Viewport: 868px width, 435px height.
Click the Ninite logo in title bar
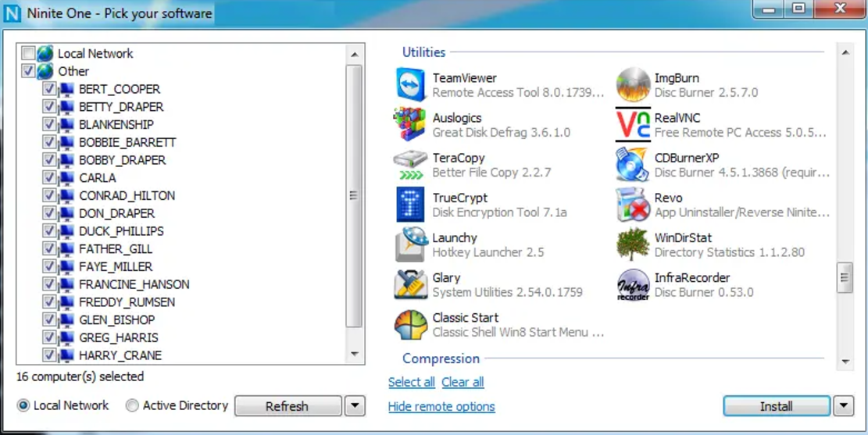(x=13, y=13)
